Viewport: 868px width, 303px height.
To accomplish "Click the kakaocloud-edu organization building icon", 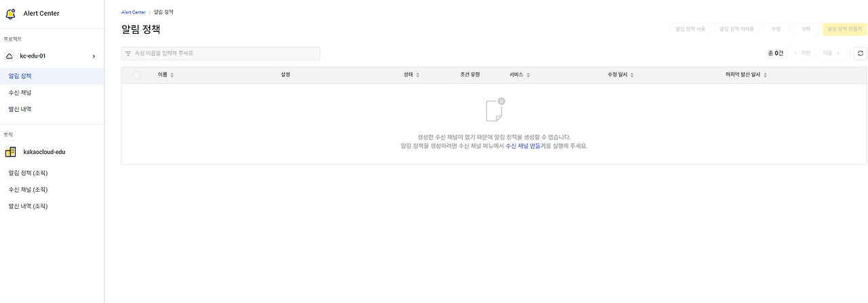I will pyautogui.click(x=10, y=152).
